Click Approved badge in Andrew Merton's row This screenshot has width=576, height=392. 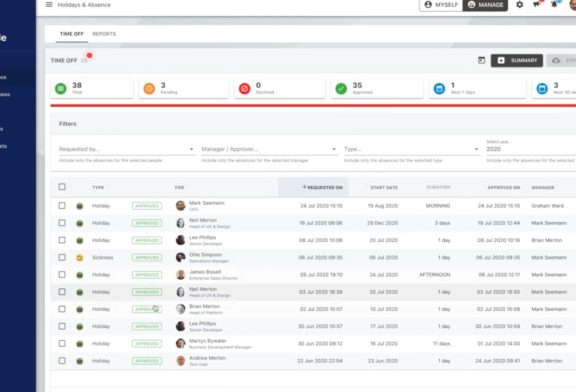coord(147,361)
